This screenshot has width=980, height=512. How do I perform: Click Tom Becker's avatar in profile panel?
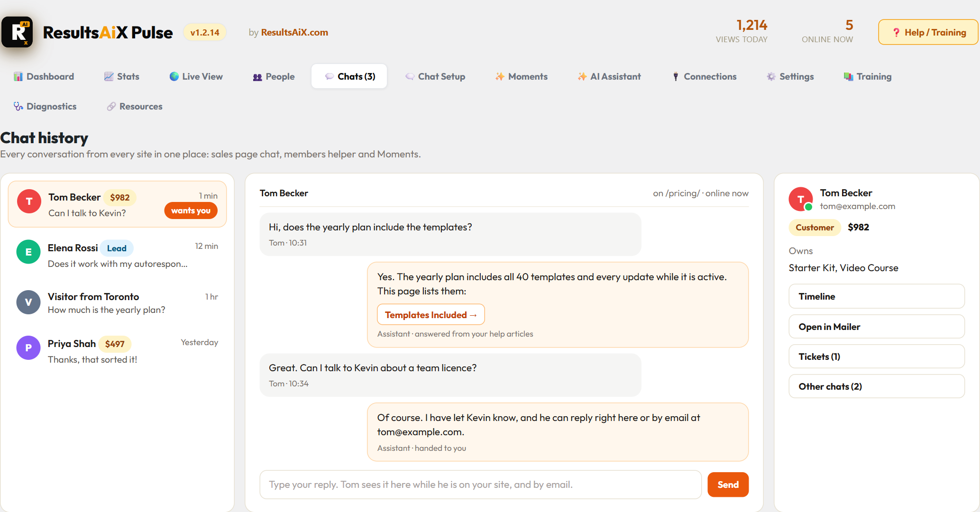(801, 199)
